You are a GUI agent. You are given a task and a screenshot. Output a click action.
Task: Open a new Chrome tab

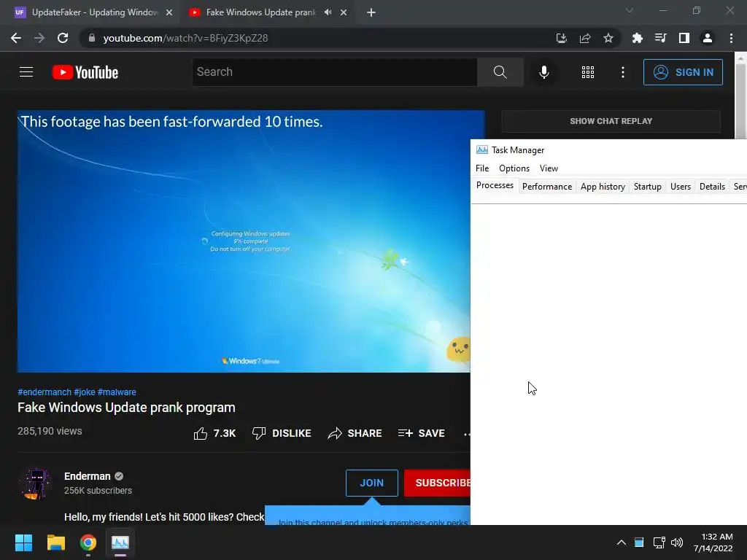click(371, 12)
